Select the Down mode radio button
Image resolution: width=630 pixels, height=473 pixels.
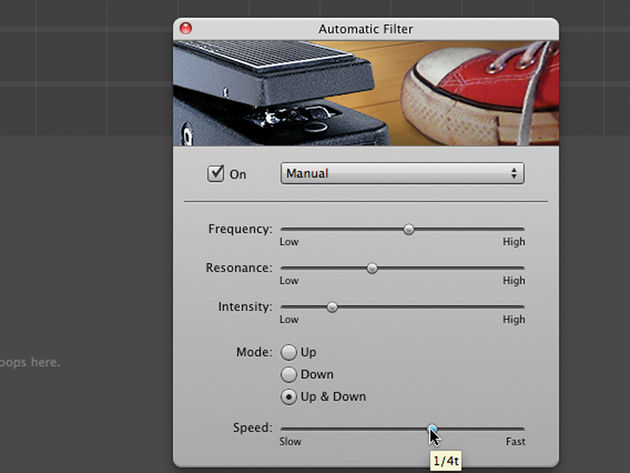pos(288,375)
